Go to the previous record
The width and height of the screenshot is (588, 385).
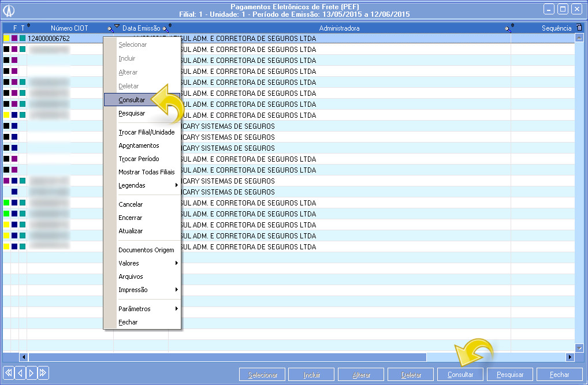pyautogui.click(x=20, y=372)
